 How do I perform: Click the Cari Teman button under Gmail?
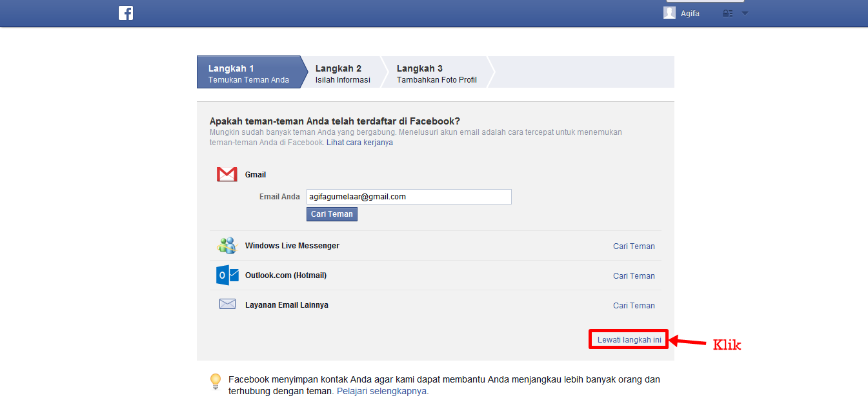(x=332, y=214)
